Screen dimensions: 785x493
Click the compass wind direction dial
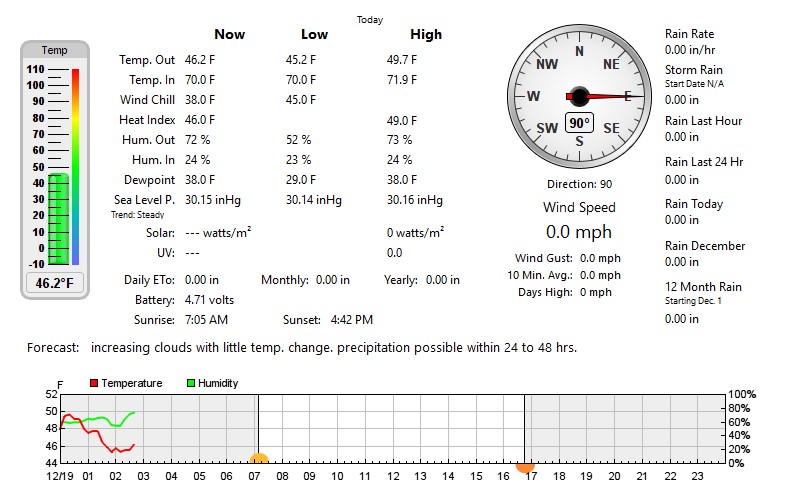coord(579,97)
